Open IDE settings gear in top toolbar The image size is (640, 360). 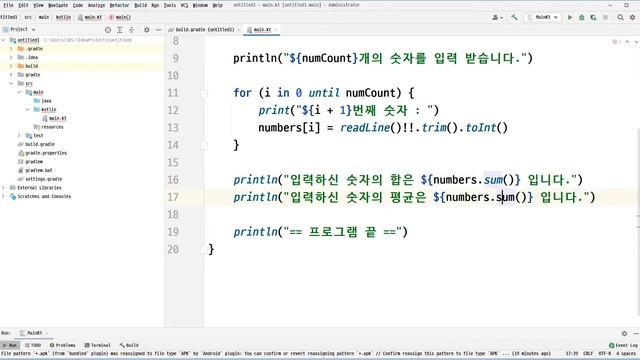pyautogui.click(x=632, y=17)
